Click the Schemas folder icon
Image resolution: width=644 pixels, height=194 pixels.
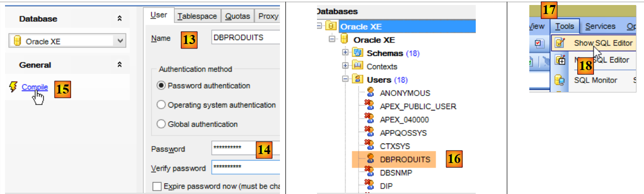358,53
